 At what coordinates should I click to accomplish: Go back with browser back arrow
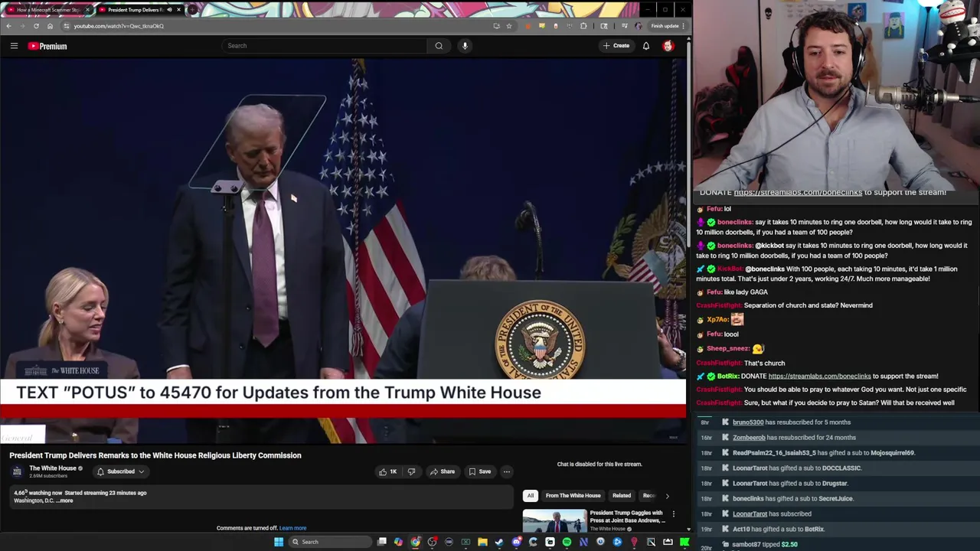tap(8, 26)
